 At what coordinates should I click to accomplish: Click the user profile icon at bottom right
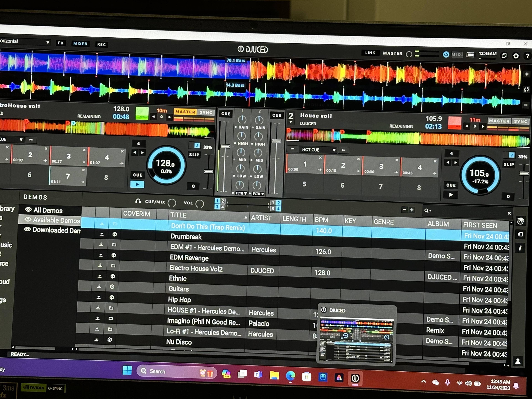click(x=518, y=361)
